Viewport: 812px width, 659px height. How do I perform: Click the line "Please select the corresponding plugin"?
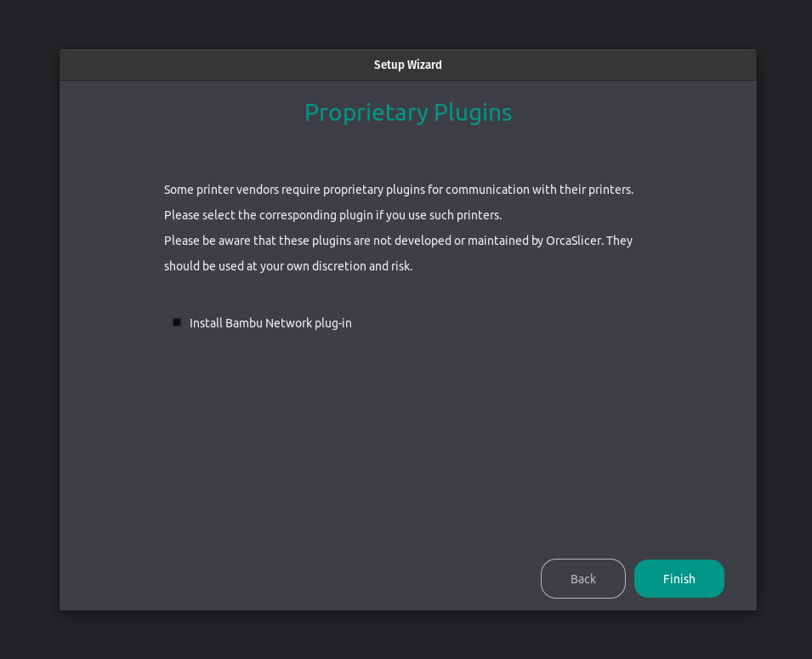(x=332, y=215)
